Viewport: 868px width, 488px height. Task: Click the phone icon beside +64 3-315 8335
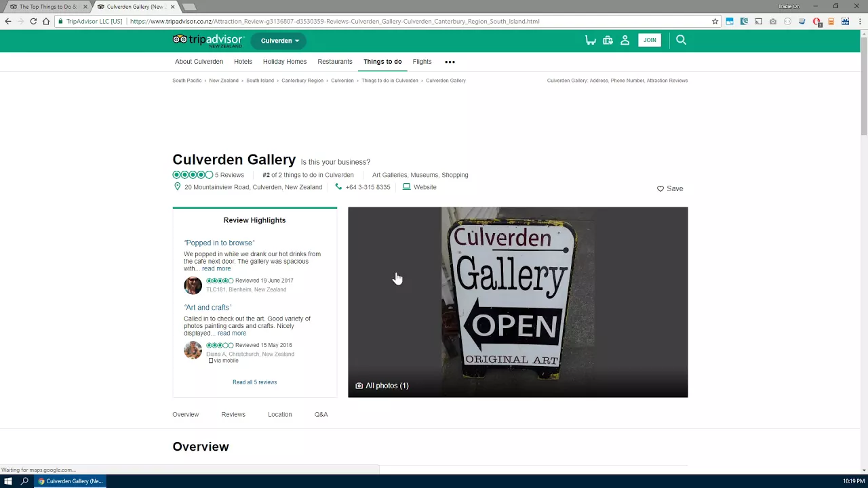coord(338,186)
